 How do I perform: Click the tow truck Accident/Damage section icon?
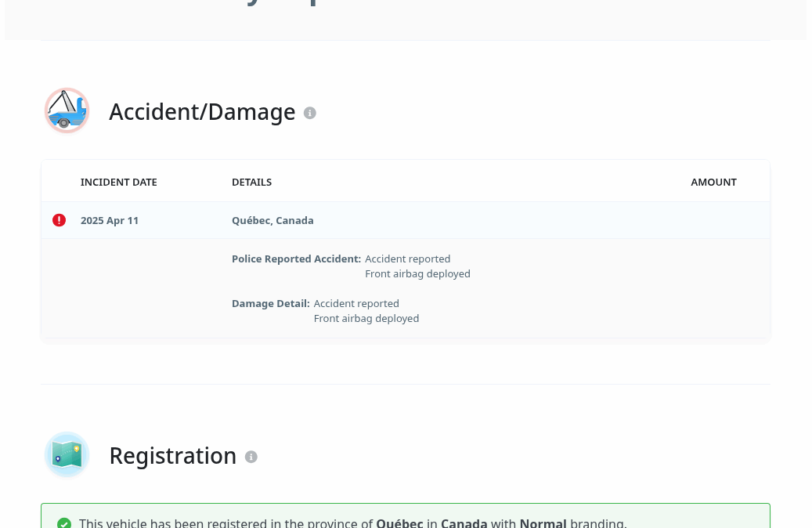tap(67, 110)
